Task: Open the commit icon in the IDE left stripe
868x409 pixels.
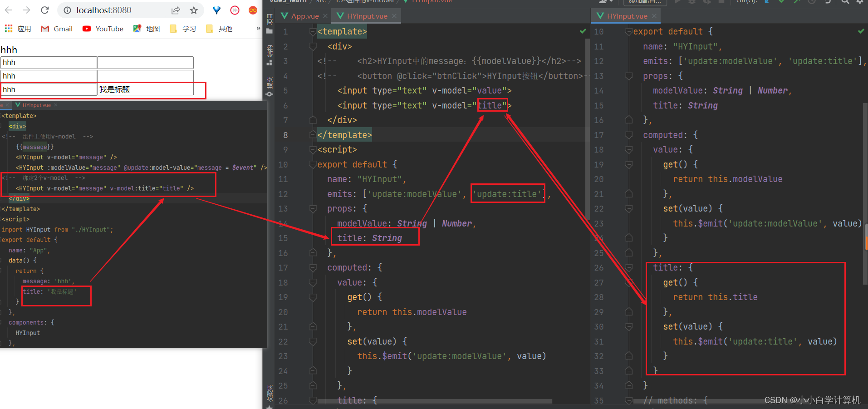Action: (270, 94)
